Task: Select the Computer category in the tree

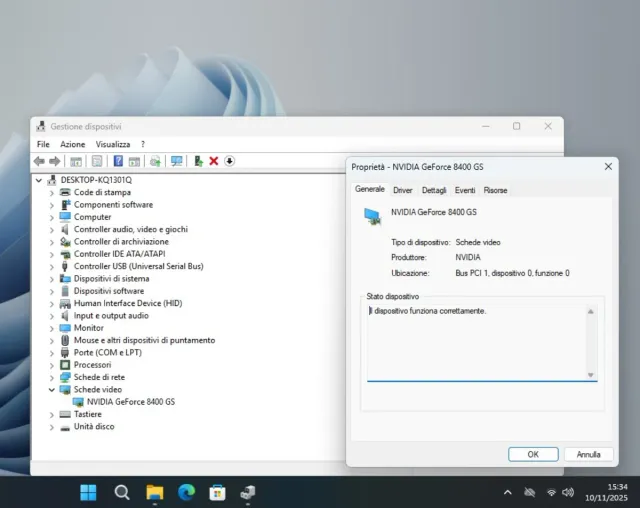Action: click(92, 217)
